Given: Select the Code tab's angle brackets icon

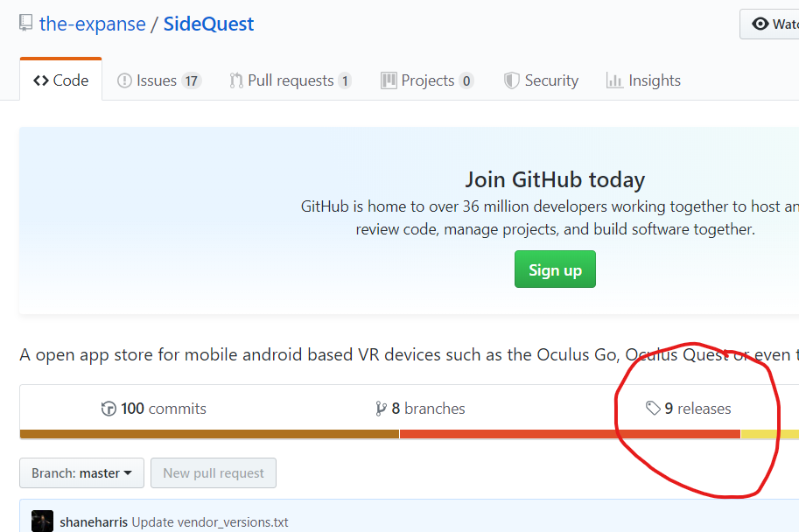Looking at the screenshot, I should (x=41, y=80).
